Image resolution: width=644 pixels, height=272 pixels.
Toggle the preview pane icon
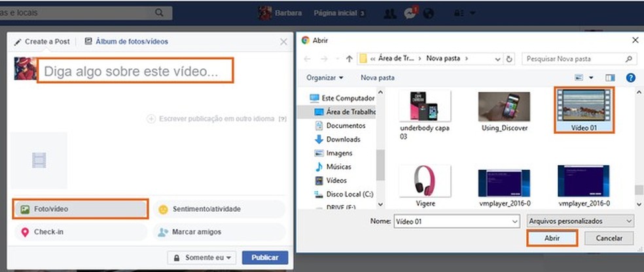(611, 77)
